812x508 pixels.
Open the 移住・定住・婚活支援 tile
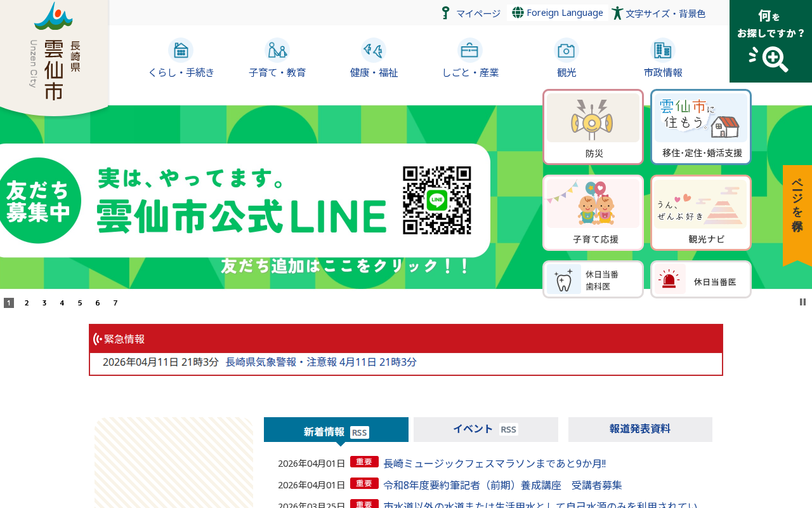(701, 127)
